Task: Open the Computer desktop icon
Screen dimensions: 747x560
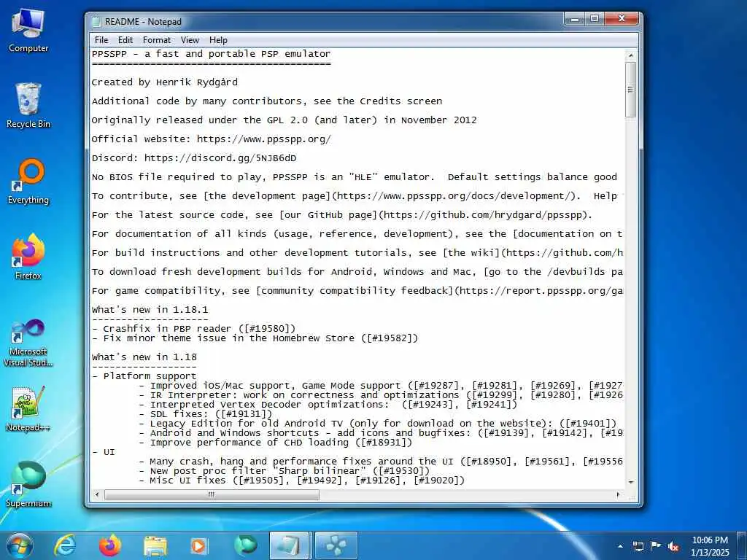Action: pyautogui.click(x=28, y=31)
